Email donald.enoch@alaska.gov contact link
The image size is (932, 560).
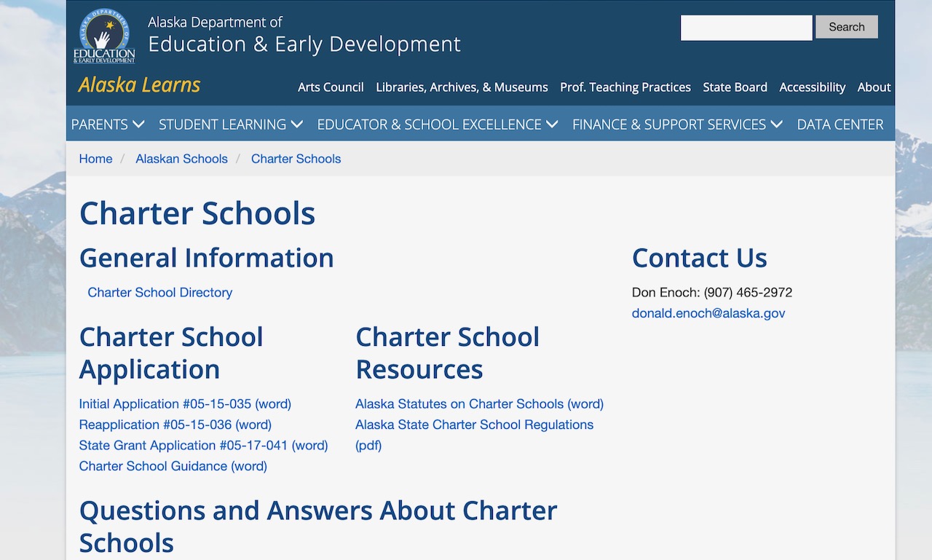click(x=708, y=314)
